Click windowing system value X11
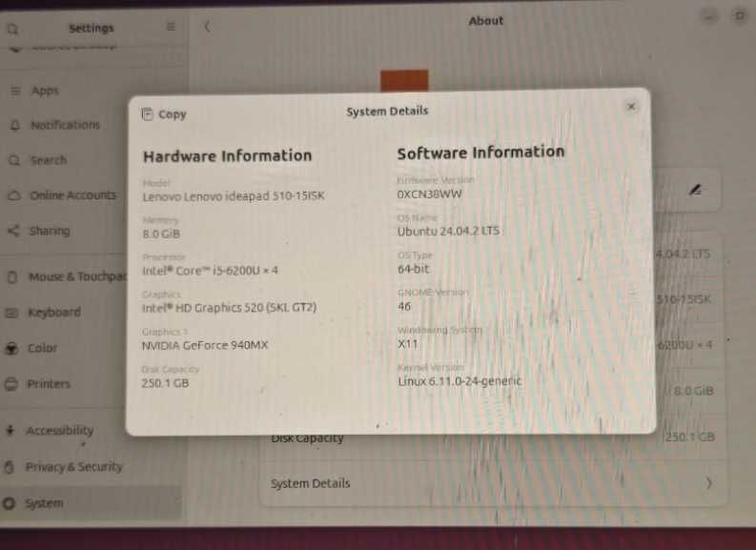Screen dimensions: 756x550 (407, 344)
